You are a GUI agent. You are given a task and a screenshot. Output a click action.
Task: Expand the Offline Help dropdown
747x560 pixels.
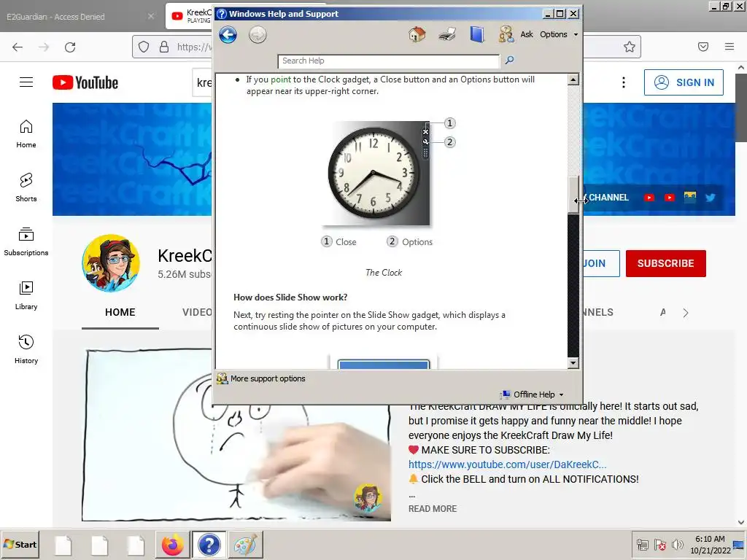pos(533,394)
